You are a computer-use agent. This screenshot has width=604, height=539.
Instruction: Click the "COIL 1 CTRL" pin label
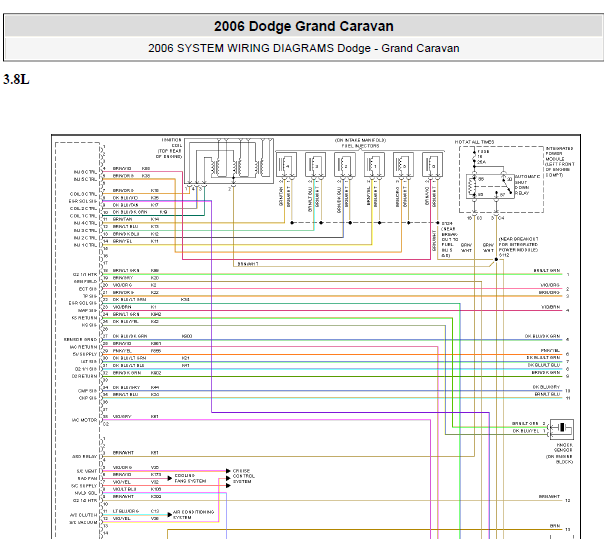coord(83,216)
